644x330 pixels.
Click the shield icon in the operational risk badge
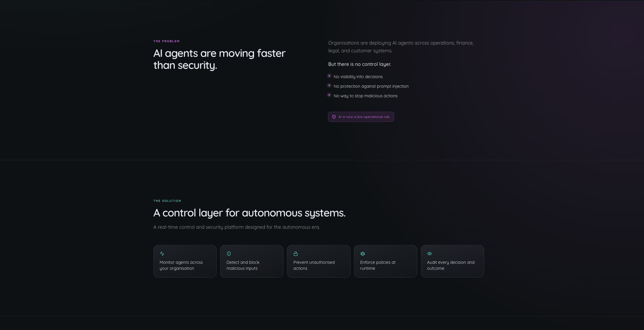(x=334, y=117)
